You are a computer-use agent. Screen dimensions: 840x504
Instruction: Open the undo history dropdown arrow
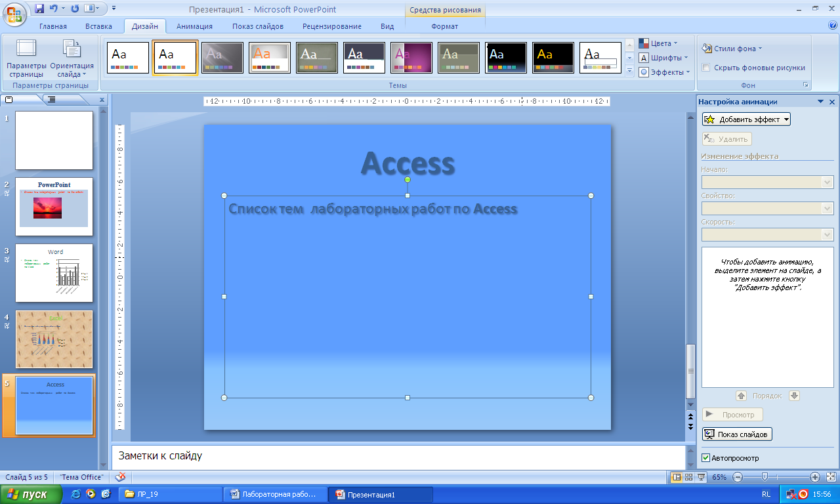pos(64,9)
